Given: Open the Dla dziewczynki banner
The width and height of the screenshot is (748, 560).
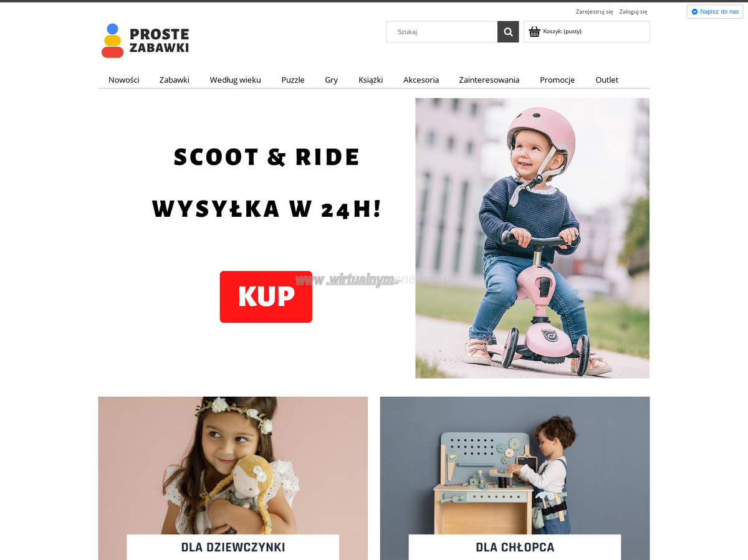Looking at the screenshot, I should pyautogui.click(x=233, y=478).
